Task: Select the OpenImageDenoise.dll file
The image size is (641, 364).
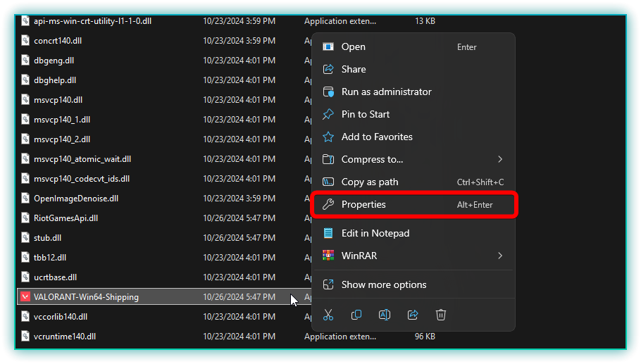Action: tap(76, 198)
